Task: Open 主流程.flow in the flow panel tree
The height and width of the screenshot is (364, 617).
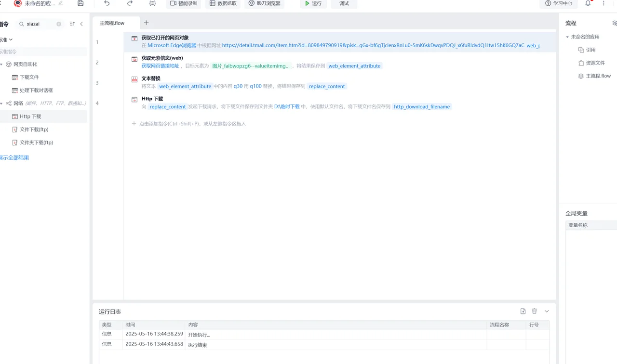Action: pos(598,76)
